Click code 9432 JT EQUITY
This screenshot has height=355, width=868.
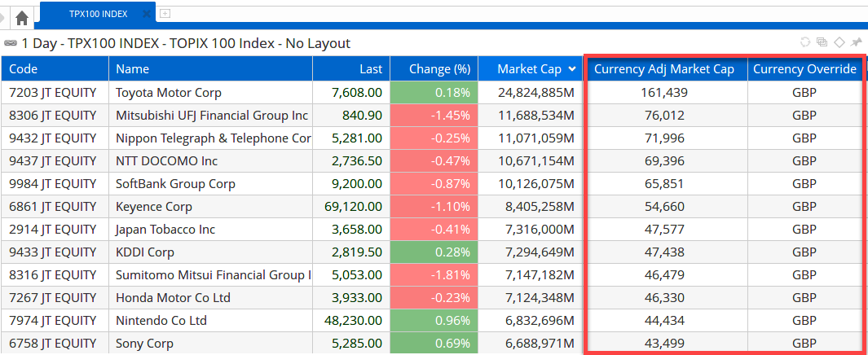pyautogui.click(x=53, y=138)
